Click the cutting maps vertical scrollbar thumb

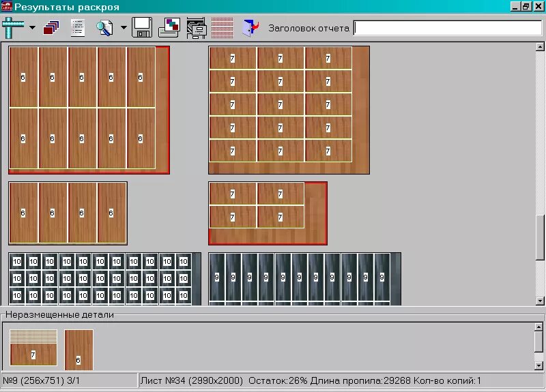[540, 237]
